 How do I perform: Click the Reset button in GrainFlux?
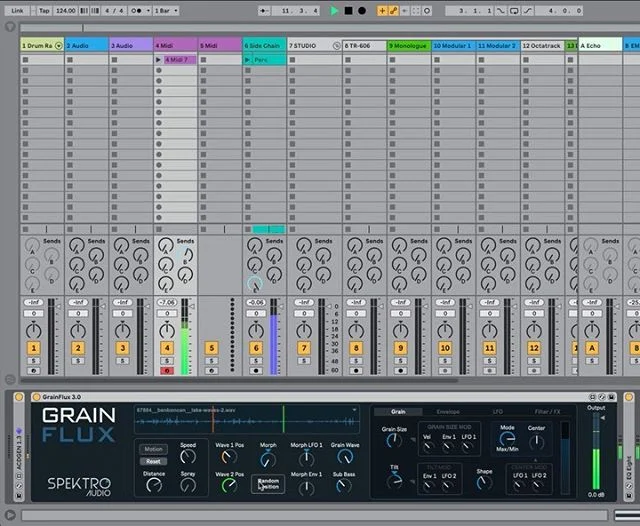point(153,462)
